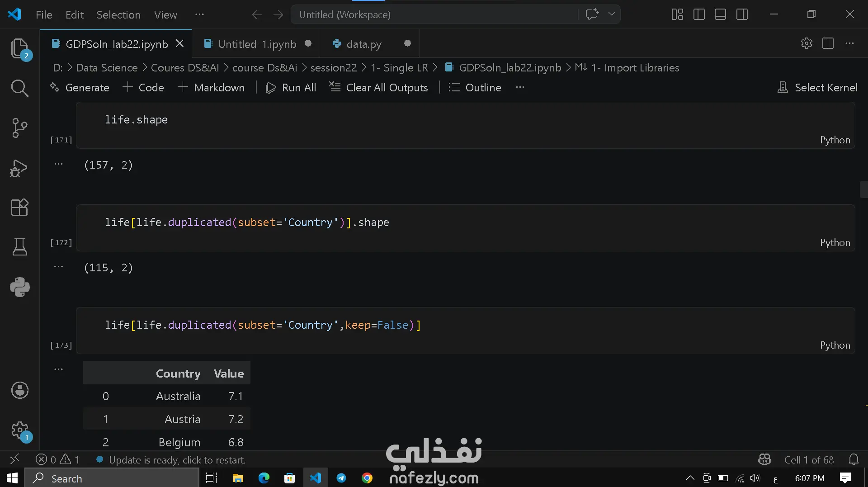Open the Customize Layout icon

point(677,14)
